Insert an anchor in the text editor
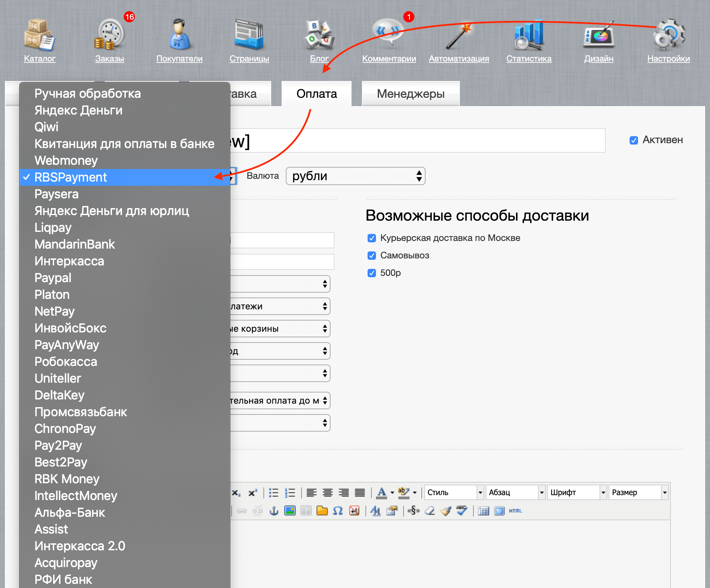The height and width of the screenshot is (588, 710). pos(275,510)
